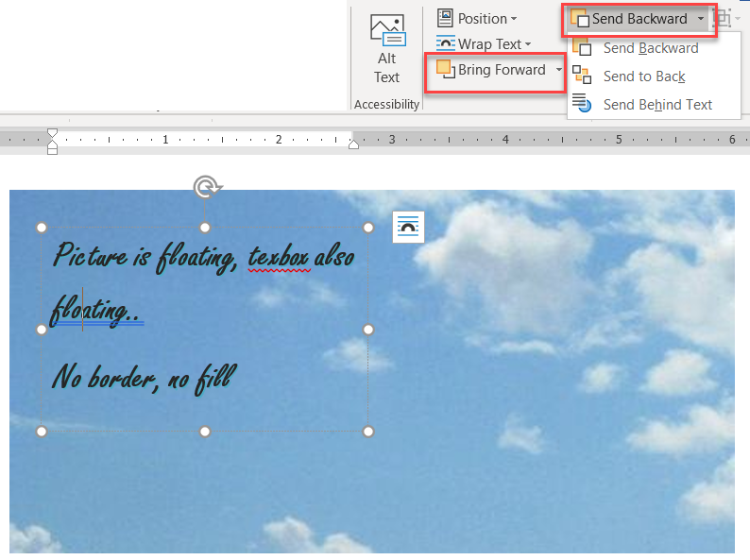The image size is (750, 560).
Task: Click the first line indent marker on the ruler
Action: click(x=53, y=133)
